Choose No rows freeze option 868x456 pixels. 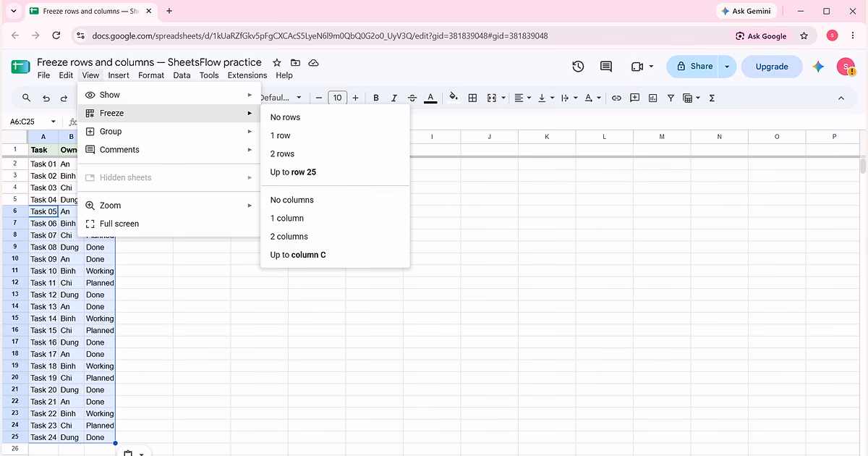click(335, 117)
